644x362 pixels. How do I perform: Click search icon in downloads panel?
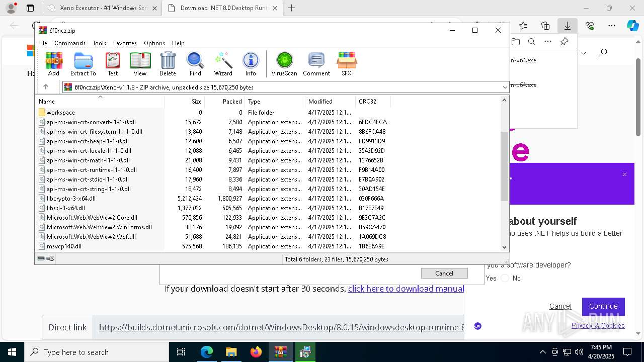click(532, 42)
